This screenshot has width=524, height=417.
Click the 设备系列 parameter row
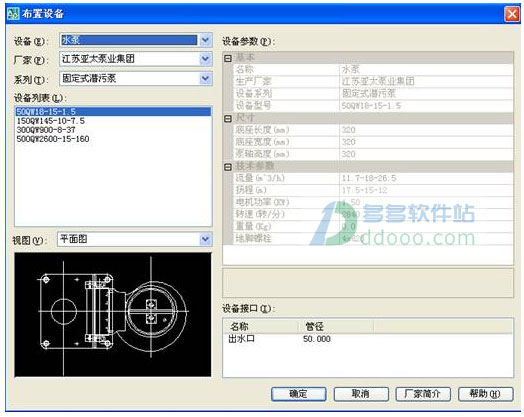[x=373, y=94]
